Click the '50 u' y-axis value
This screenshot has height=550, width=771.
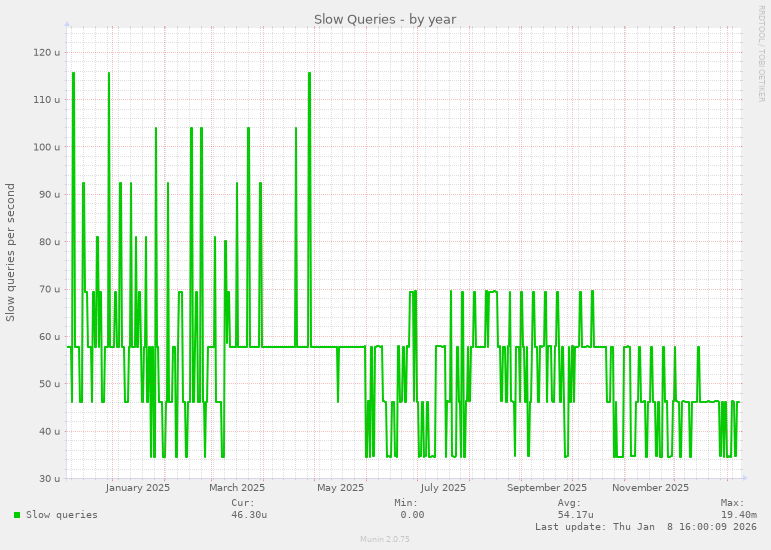[x=50, y=384]
